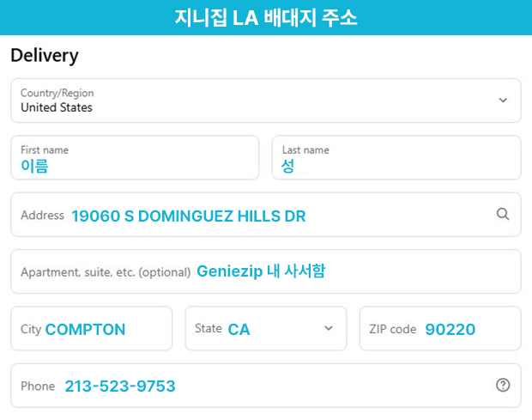The image size is (532, 420).
Task: Click the Geniezip 내 사서함 text
Action: tap(261, 271)
